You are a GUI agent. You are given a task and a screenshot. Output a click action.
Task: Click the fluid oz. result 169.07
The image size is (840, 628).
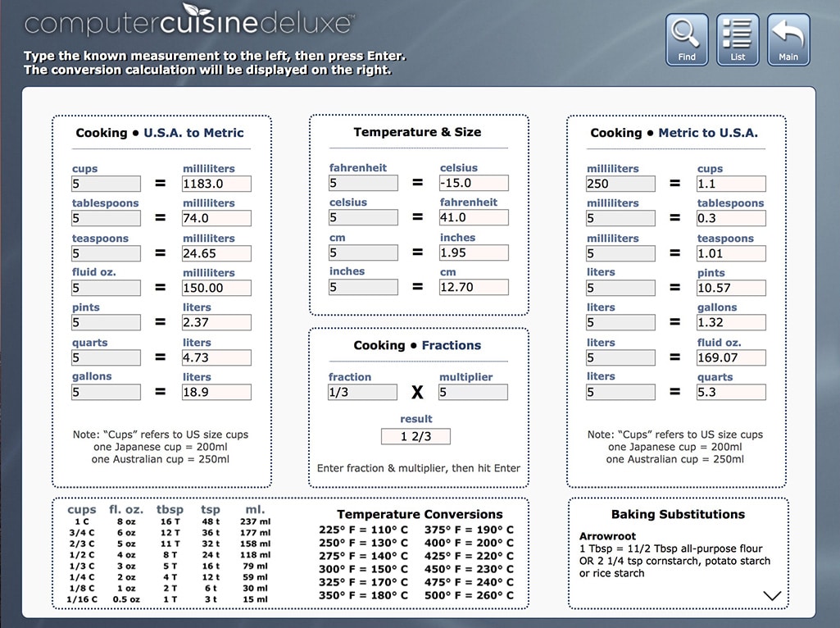tap(731, 357)
